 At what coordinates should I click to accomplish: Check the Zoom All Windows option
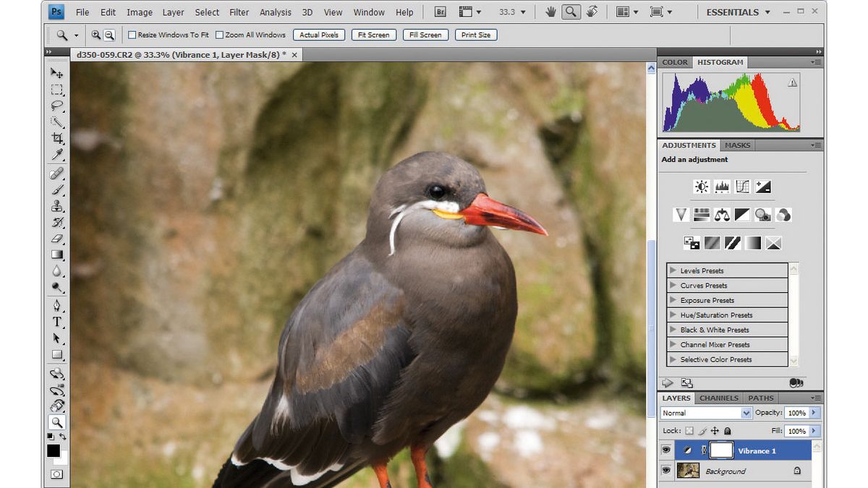(x=219, y=34)
